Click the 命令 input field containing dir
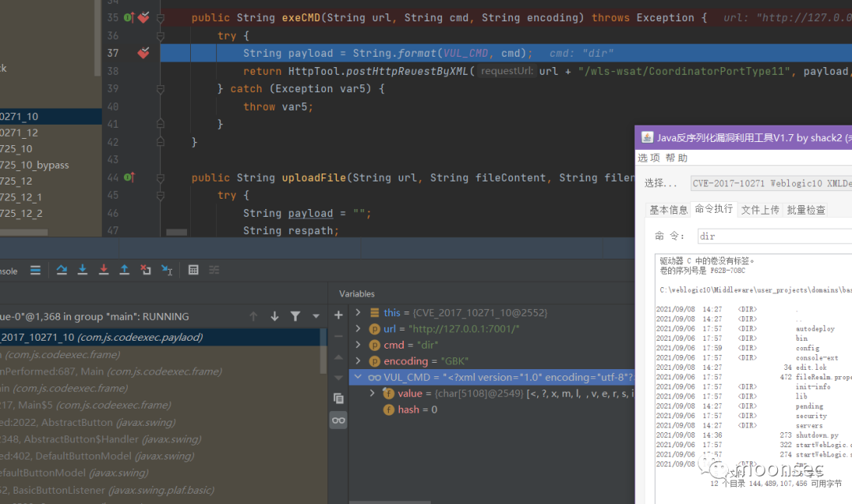This screenshot has height=504, width=852. point(775,237)
